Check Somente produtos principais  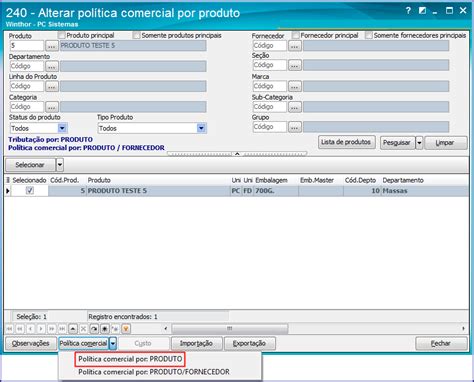(x=136, y=35)
